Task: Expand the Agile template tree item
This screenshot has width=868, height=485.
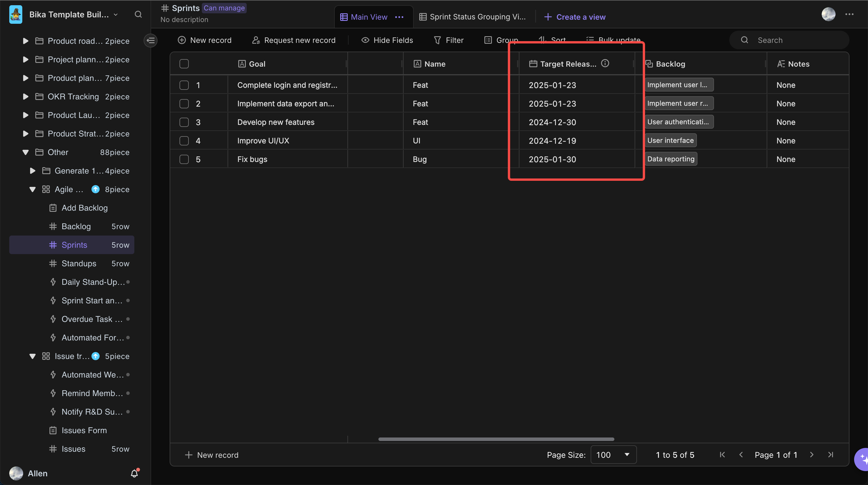Action: click(x=32, y=189)
